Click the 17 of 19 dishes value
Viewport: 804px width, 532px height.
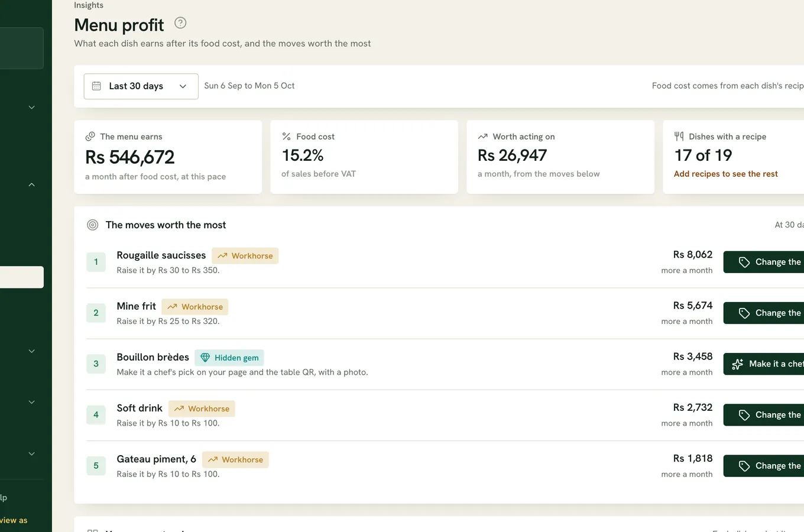pos(703,155)
